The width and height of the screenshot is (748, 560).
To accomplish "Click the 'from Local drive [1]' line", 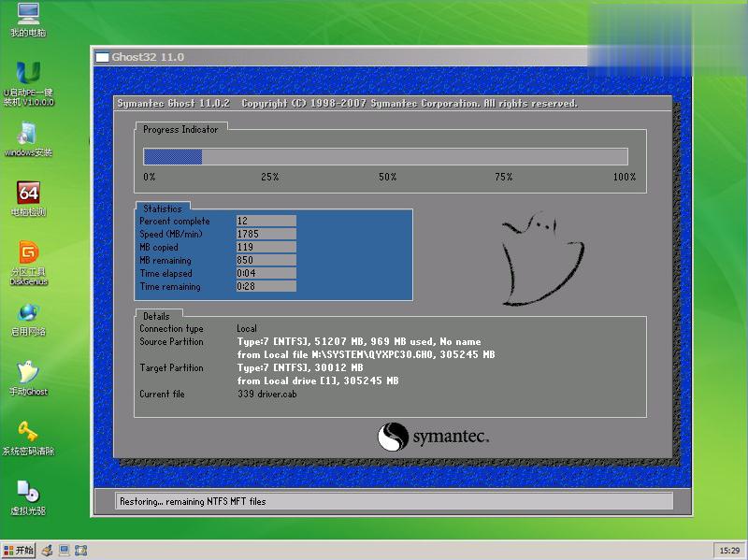I will [x=318, y=381].
